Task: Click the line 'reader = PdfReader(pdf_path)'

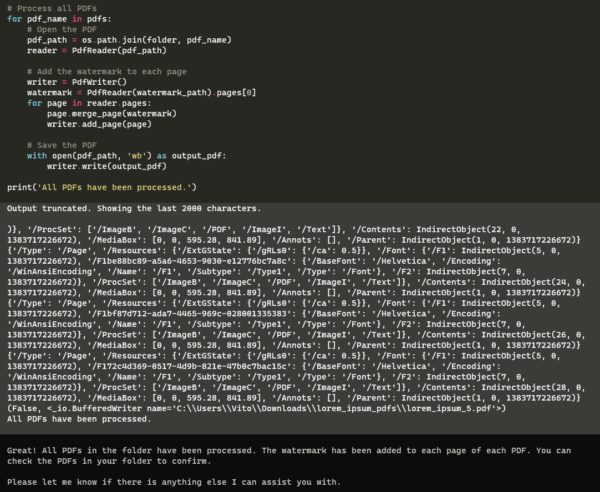Action: click(x=97, y=51)
